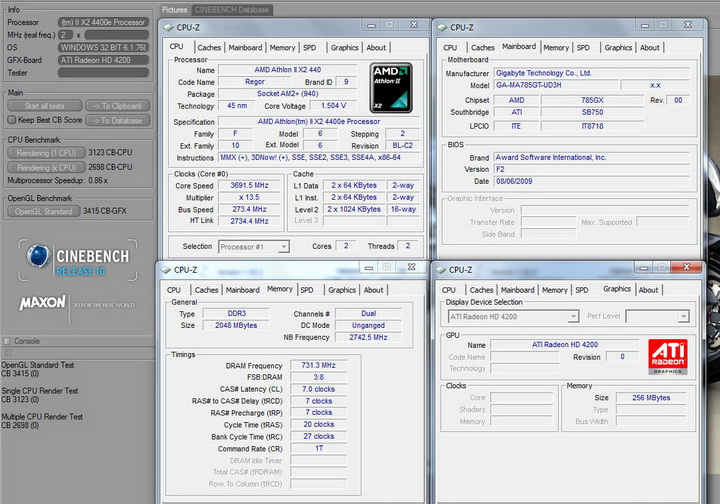720x504 pixels.
Task: Enable the Keep Best CB Score checkbox
Action: pyautogui.click(x=11, y=120)
